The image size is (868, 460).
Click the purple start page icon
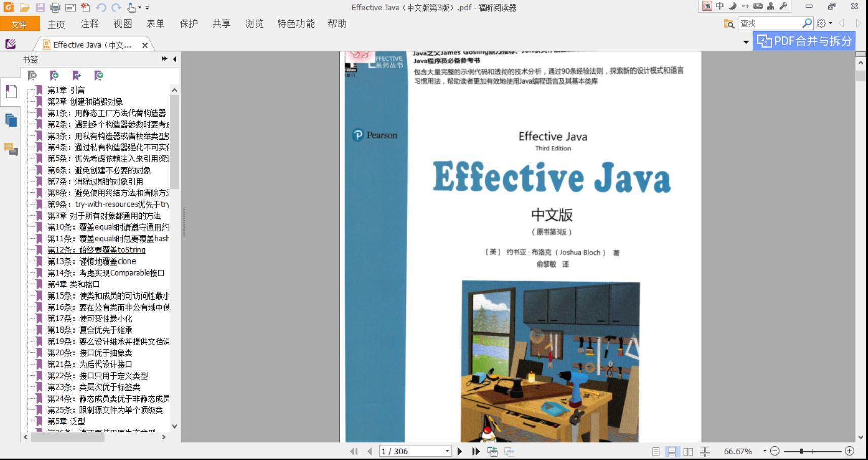coord(11,44)
